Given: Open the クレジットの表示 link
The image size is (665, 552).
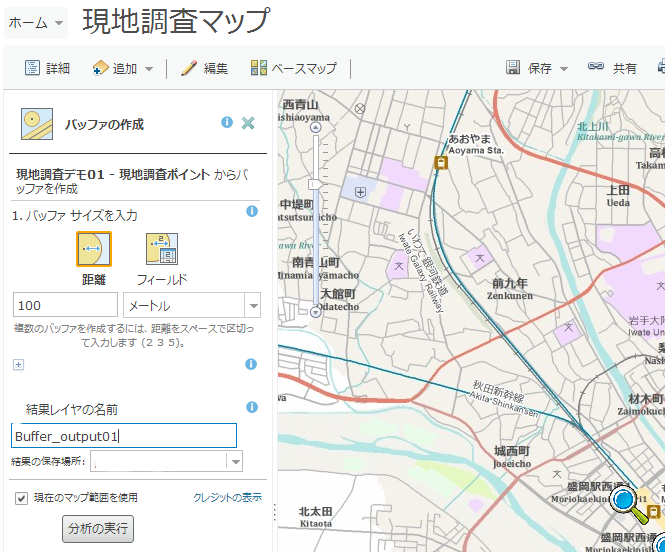Looking at the screenshot, I should coord(227,497).
